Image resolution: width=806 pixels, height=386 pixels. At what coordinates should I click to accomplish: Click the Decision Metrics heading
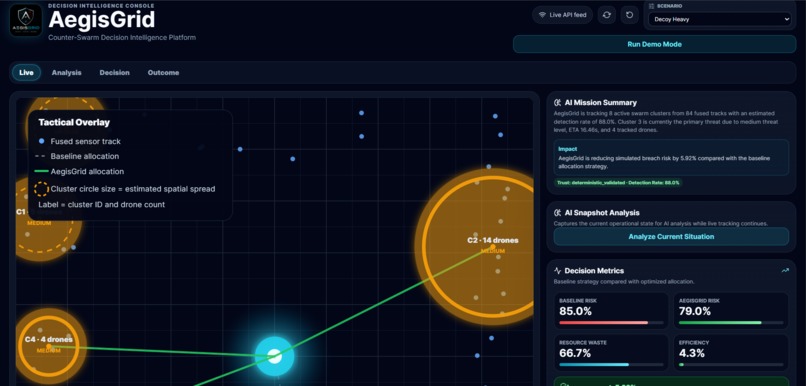click(x=594, y=270)
